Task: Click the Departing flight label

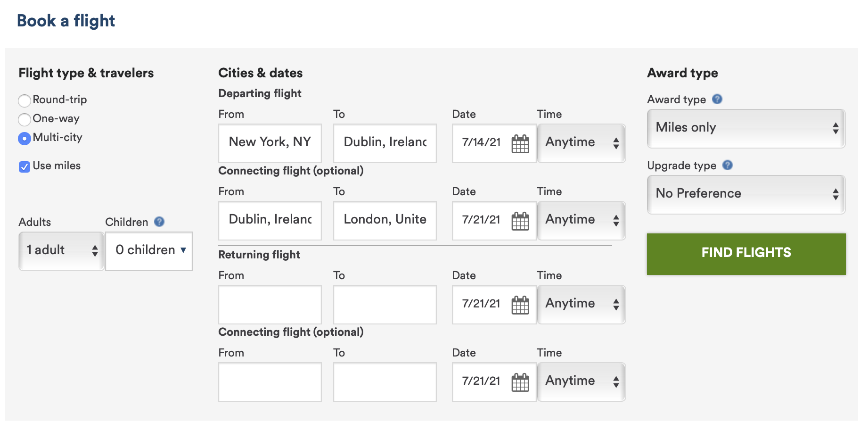Action: [x=260, y=93]
